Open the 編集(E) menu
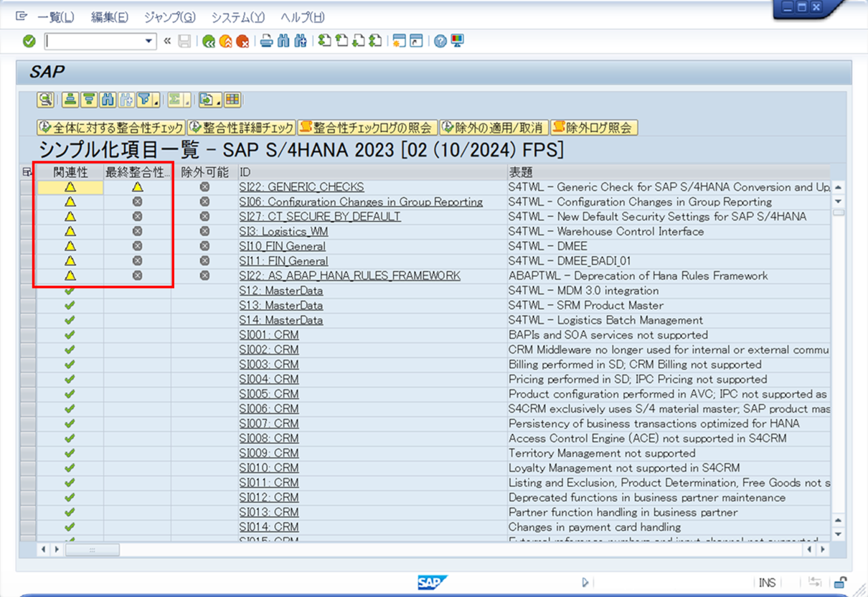868x597 pixels. pos(110,17)
